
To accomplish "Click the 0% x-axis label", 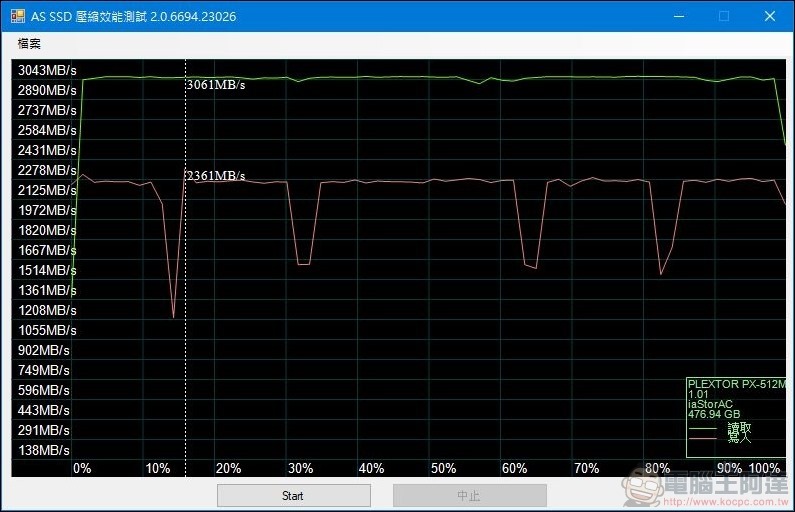I will click(x=82, y=468).
